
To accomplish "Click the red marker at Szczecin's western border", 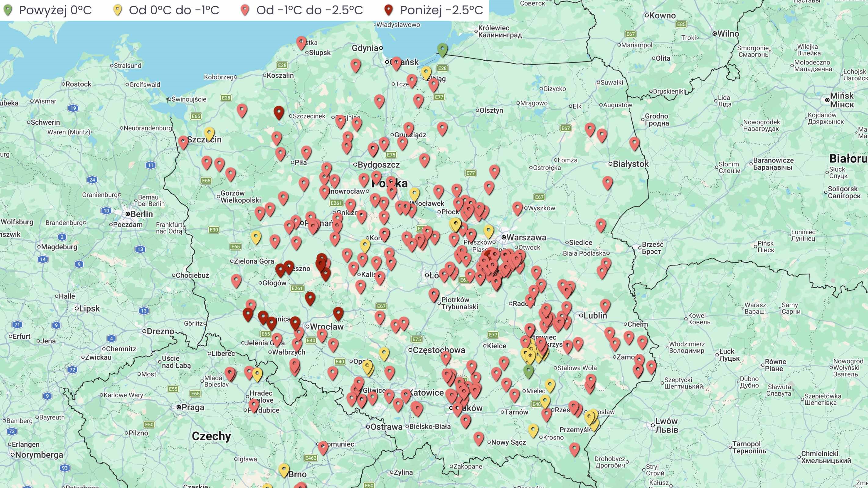I will tap(183, 142).
